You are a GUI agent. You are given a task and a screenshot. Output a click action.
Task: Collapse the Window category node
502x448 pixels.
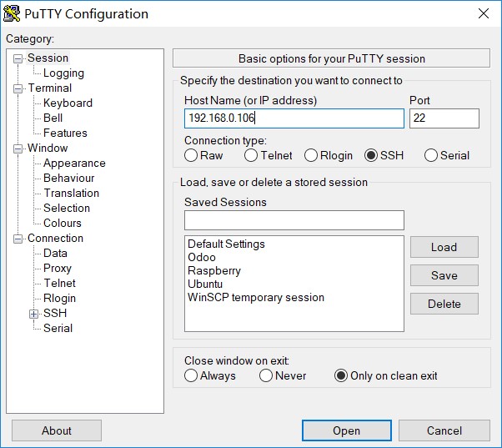[18, 148]
